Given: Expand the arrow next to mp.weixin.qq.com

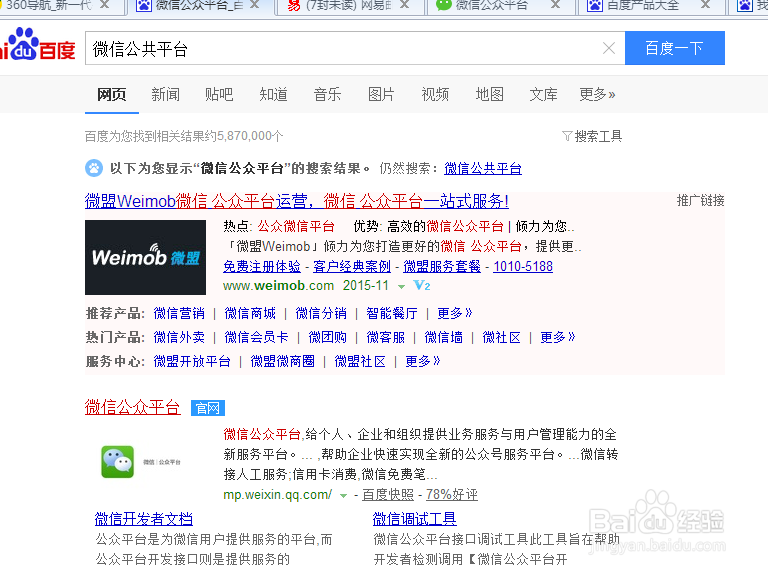Looking at the screenshot, I should click(x=343, y=496).
